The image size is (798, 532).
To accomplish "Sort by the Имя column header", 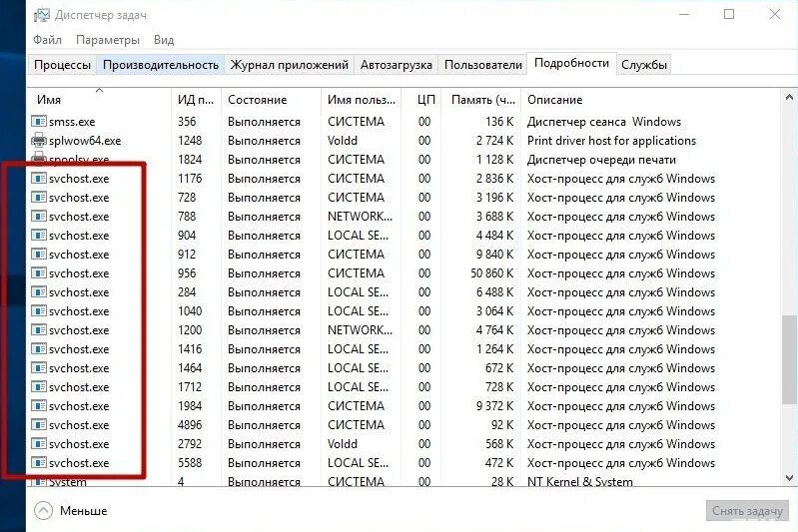I will [99, 100].
